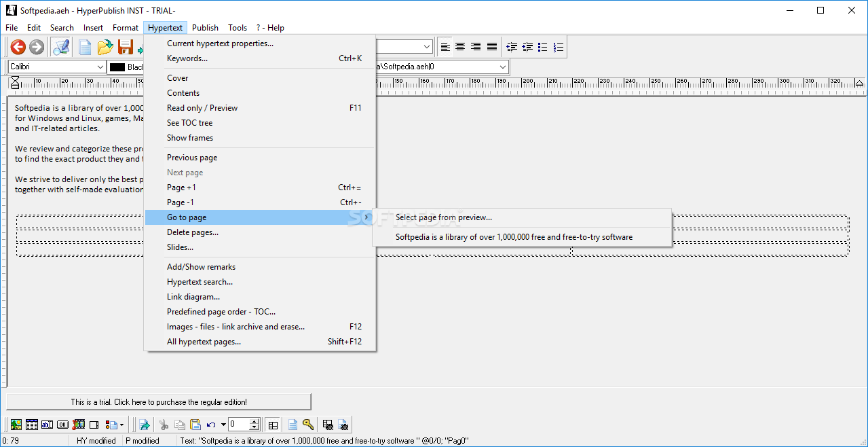Open the Insert menu
The width and height of the screenshot is (868, 447).
coord(94,28)
